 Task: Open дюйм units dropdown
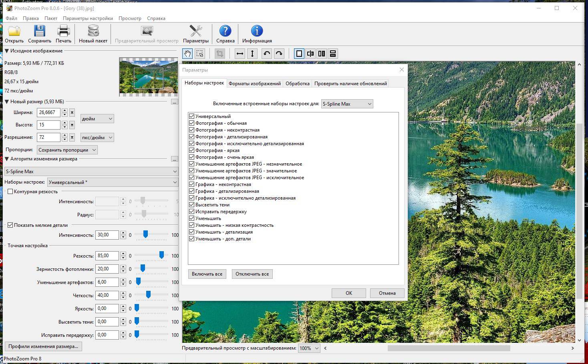[x=97, y=119]
